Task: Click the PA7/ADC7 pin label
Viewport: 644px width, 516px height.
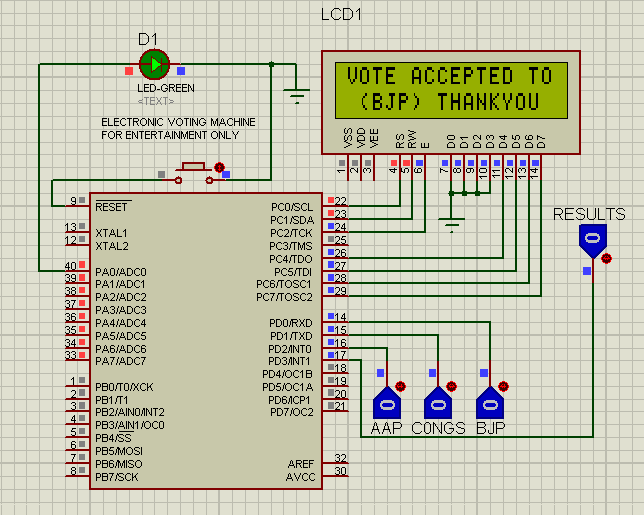Action: [x=121, y=362]
